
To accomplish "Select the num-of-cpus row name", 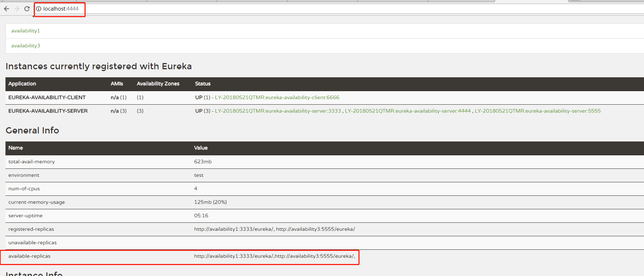I will point(24,188).
